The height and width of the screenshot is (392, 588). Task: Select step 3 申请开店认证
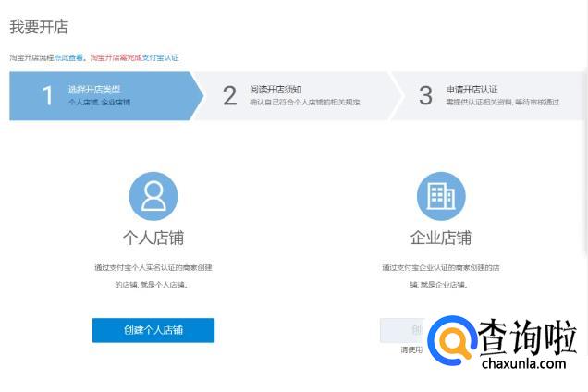pos(491,96)
